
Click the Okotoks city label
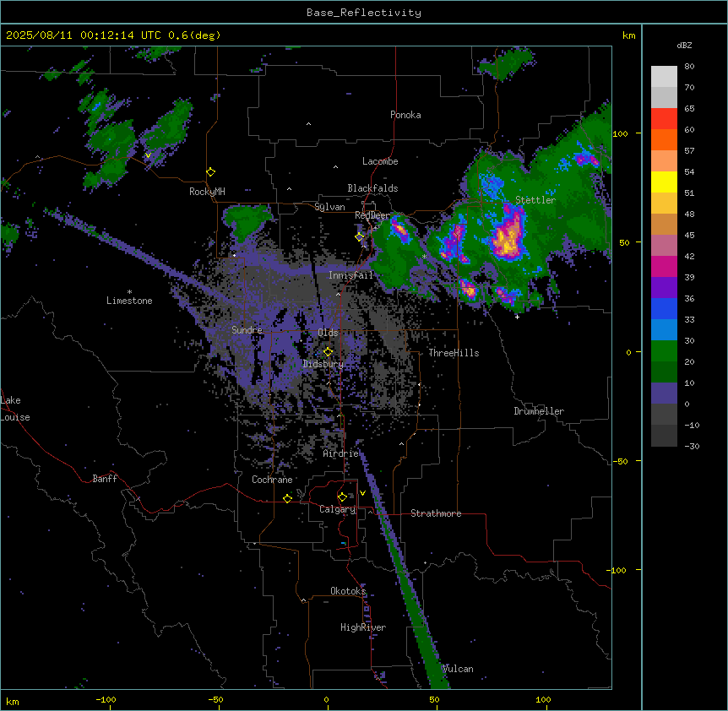348,591
